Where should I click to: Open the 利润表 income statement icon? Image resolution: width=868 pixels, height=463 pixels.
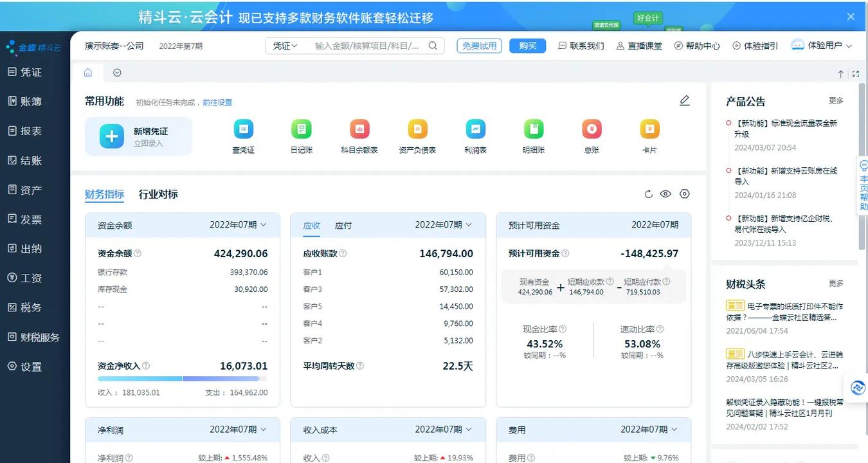click(475, 130)
